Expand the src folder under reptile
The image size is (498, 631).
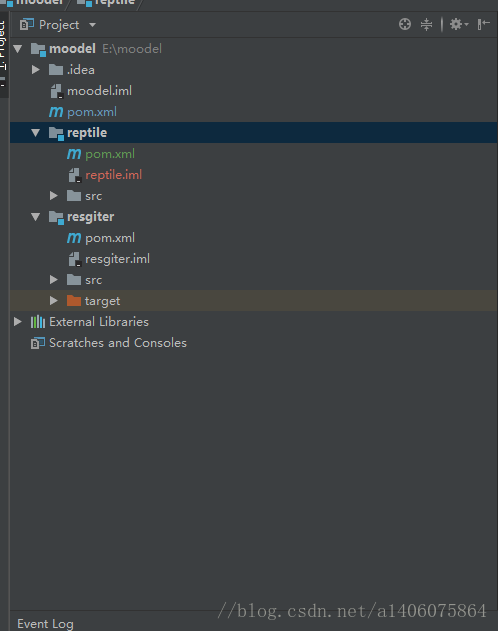coord(54,196)
